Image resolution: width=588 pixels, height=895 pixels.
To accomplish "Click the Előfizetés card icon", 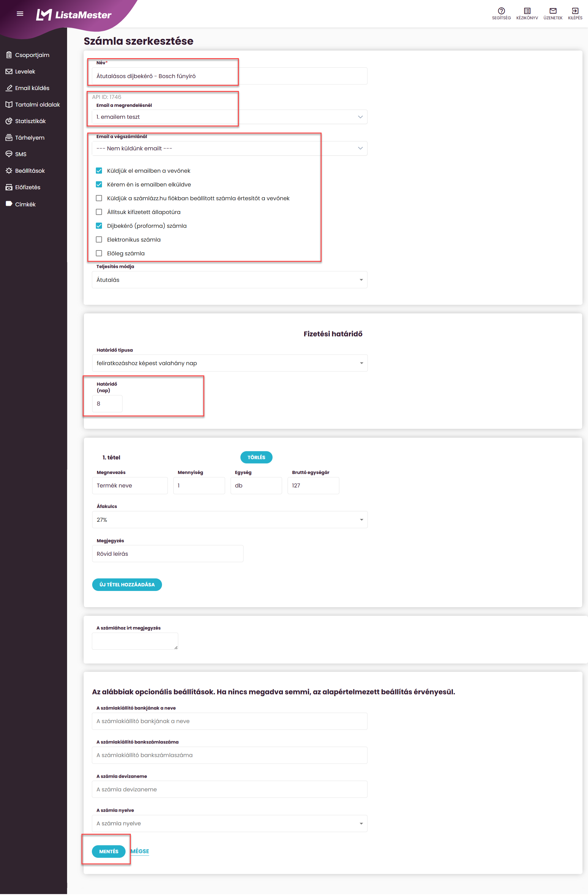I will coord(9,187).
